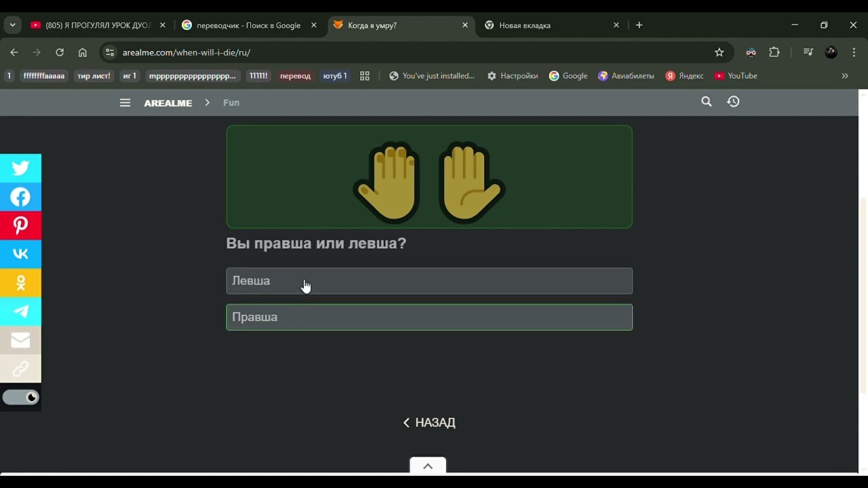Image resolution: width=868 pixels, height=488 pixels.
Task: Open the Extensions puzzle menu
Action: point(774,52)
